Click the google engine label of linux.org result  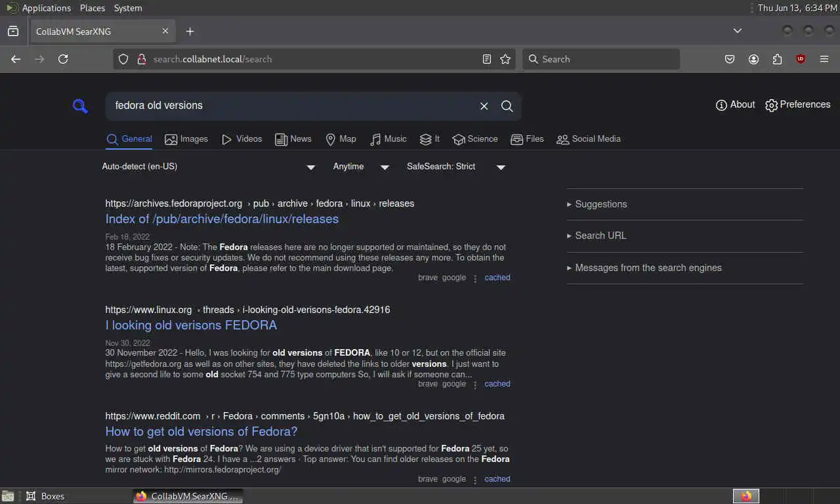pyautogui.click(x=454, y=384)
